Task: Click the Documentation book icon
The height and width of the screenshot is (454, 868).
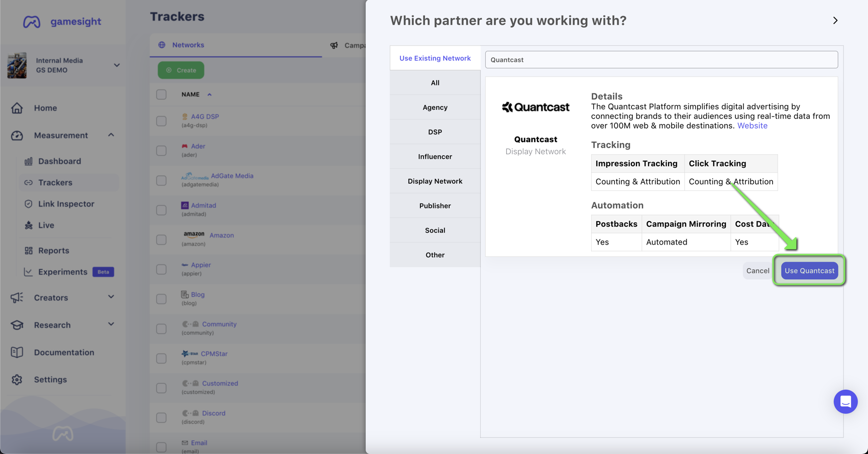Action: (17, 352)
